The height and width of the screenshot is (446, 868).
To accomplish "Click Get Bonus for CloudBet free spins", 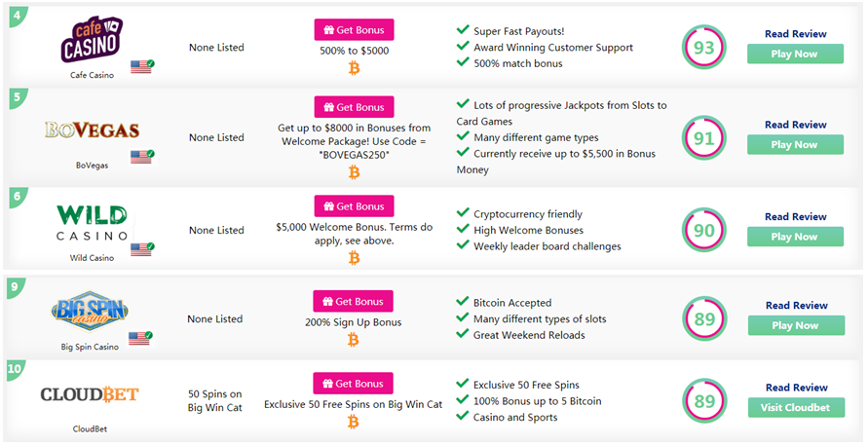I will click(354, 384).
